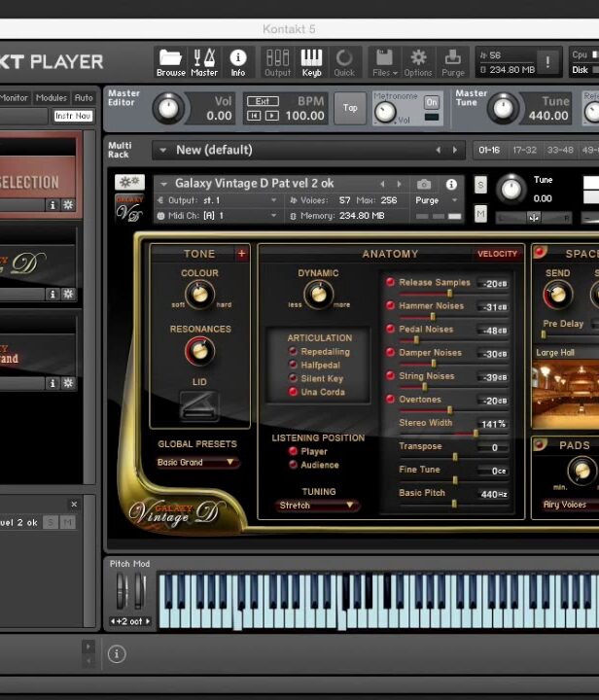Select rack page 17-32

[x=524, y=150]
